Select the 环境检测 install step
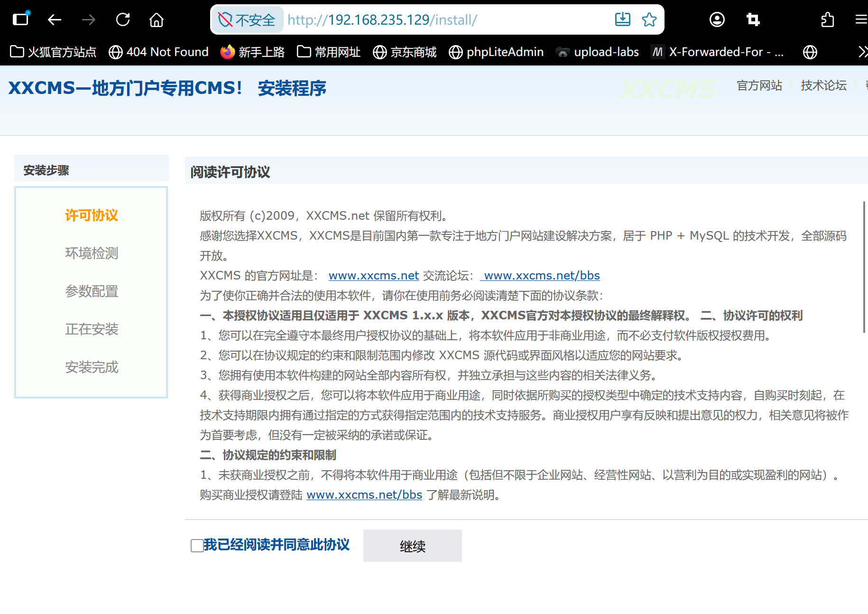Screen dimensions: 868x614 pos(92,253)
